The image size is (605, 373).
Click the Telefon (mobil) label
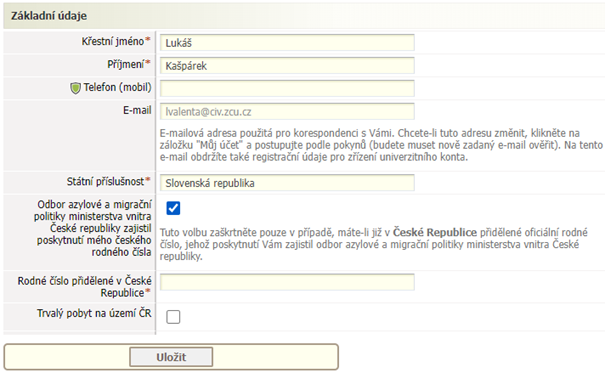pos(118,88)
